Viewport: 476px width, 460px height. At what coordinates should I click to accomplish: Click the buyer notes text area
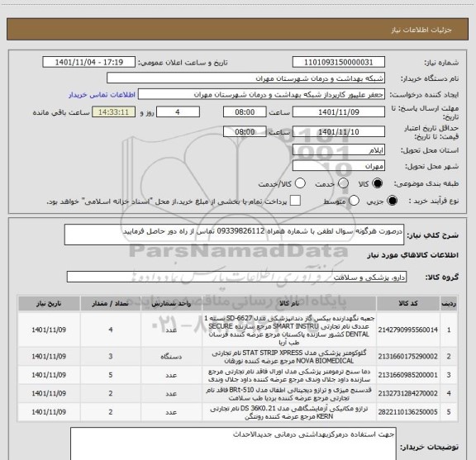pyautogui.click(x=233, y=443)
